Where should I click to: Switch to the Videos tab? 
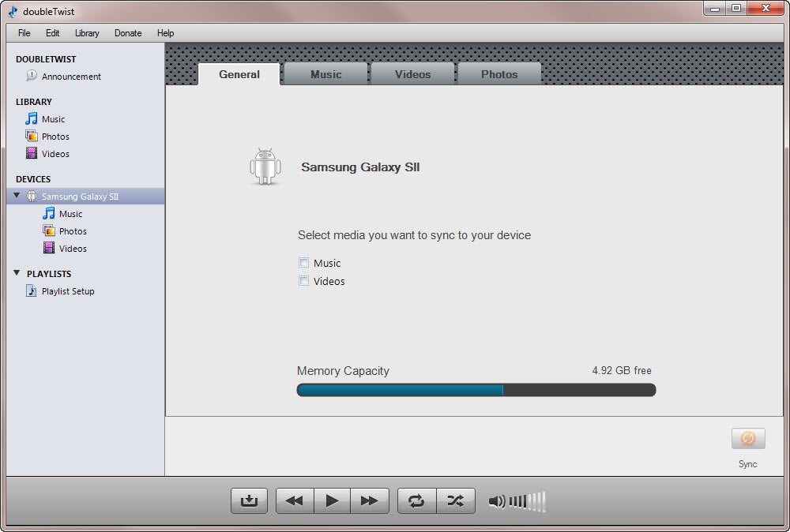coord(412,74)
